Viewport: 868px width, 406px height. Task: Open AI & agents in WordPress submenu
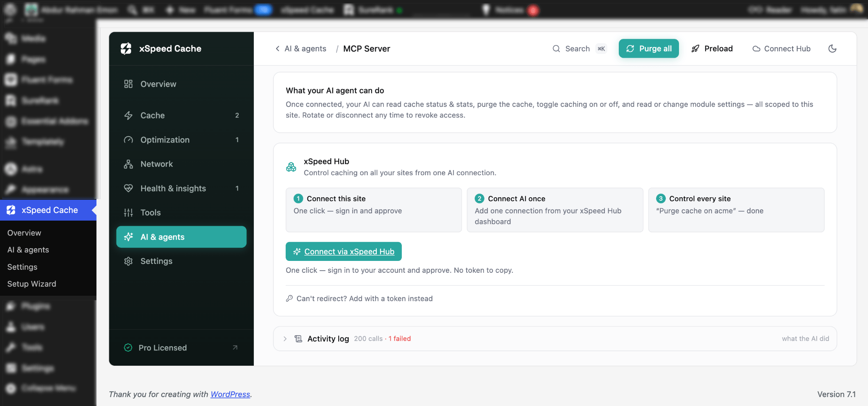click(28, 250)
